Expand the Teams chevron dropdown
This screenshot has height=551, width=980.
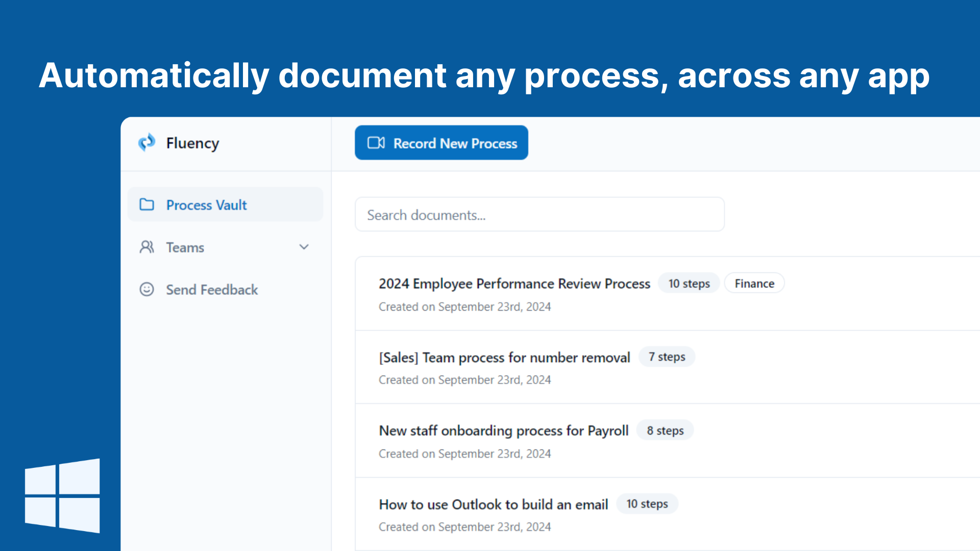(304, 247)
